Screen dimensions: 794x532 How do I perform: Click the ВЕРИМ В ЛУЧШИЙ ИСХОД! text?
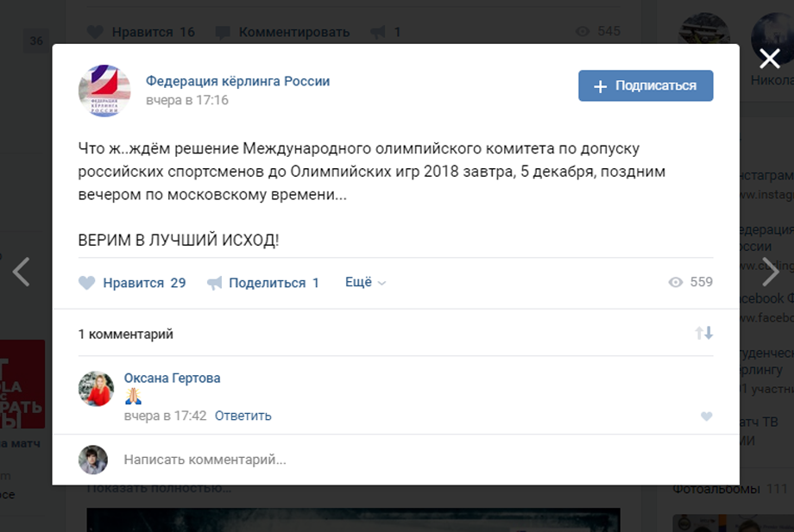click(179, 240)
